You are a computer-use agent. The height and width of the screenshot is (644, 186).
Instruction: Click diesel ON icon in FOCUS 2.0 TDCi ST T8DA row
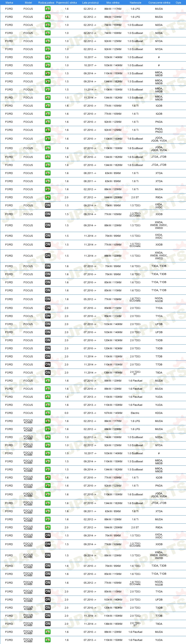48,373
